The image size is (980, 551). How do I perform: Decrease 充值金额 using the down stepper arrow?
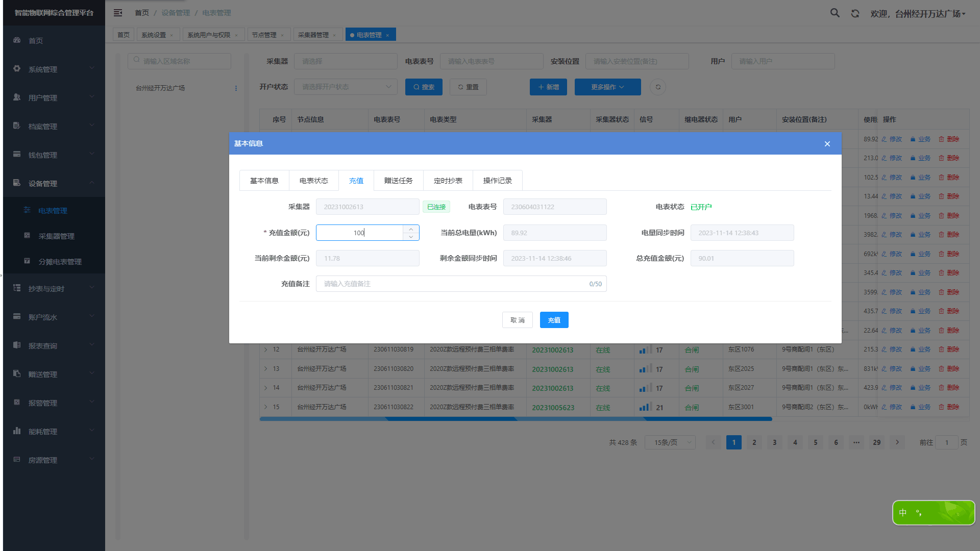[x=411, y=237]
